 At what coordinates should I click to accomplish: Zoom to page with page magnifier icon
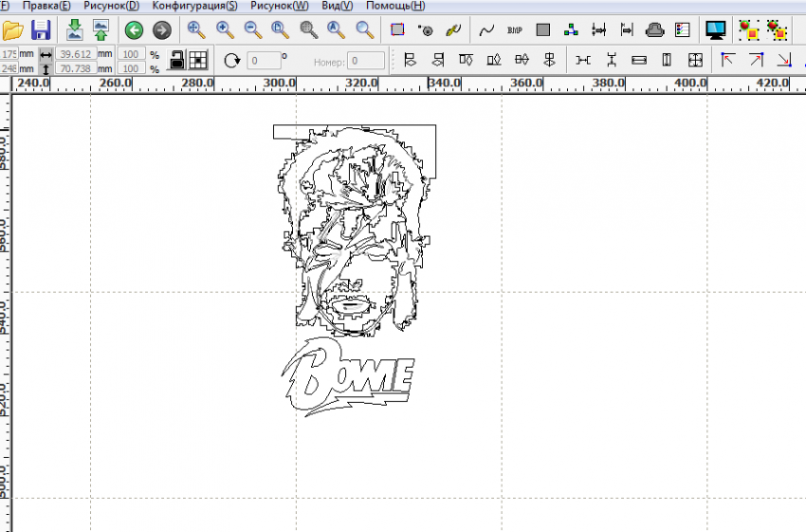coord(280,30)
